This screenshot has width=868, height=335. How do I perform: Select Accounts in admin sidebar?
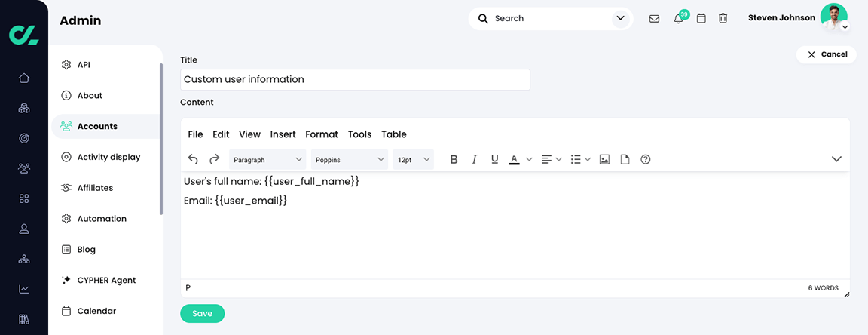(105, 127)
